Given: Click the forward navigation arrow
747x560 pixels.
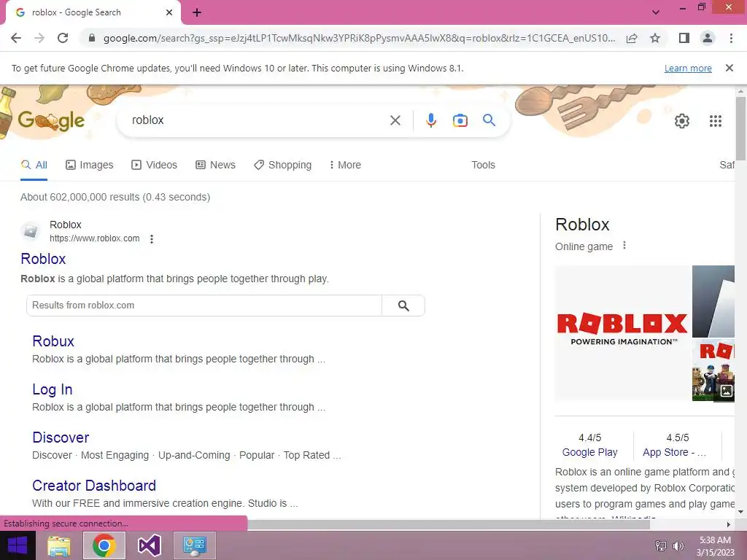Looking at the screenshot, I should coord(39,38).
